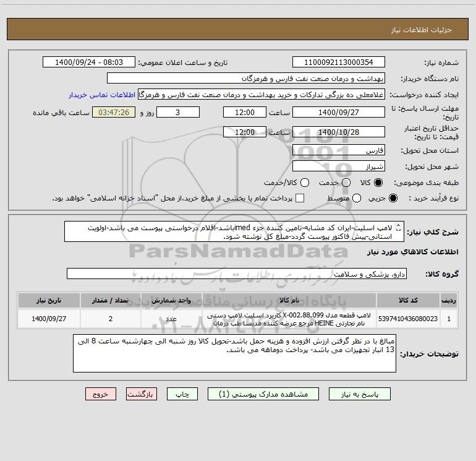
Task: Click item code 5397410436080023 cell
Action: click(408, 319)
